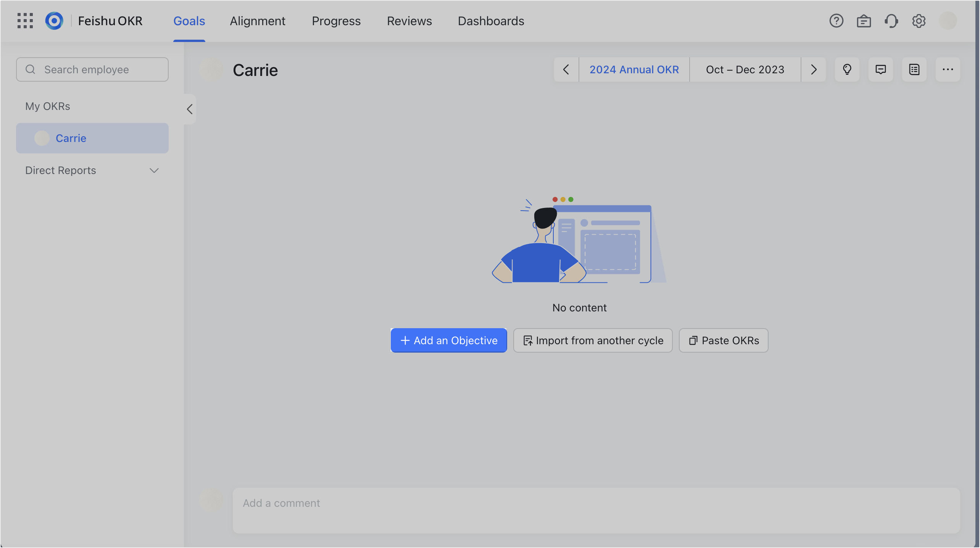Go to the next OKR cycle arrow
This screenshot has width=980, height=548.
(x=813, y=69)
